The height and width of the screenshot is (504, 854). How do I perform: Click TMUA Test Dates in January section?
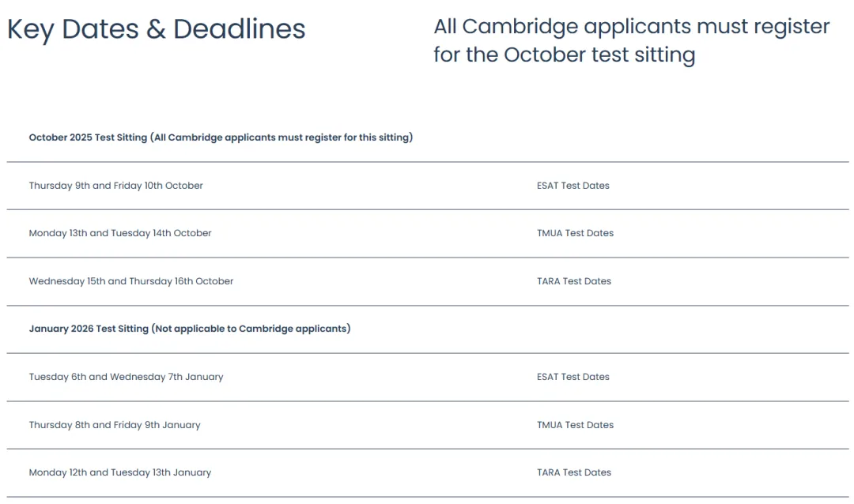tap(575, 425)
